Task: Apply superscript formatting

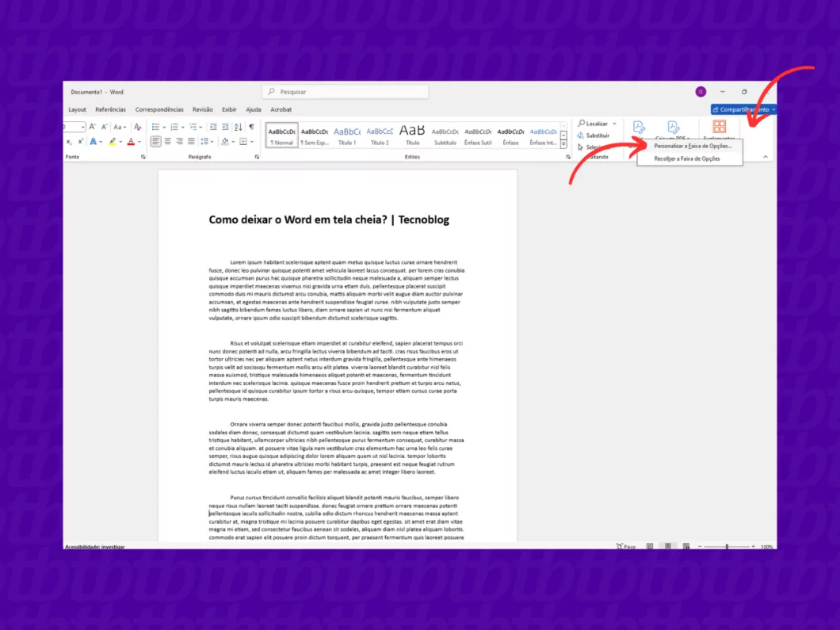Action: [80, 141]
